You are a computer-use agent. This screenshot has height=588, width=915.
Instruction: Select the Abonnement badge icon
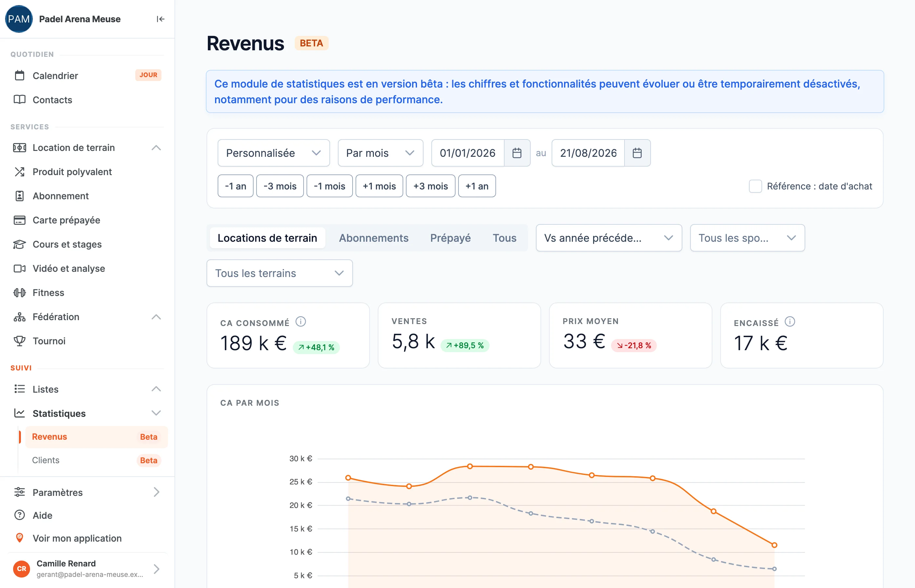20,196
